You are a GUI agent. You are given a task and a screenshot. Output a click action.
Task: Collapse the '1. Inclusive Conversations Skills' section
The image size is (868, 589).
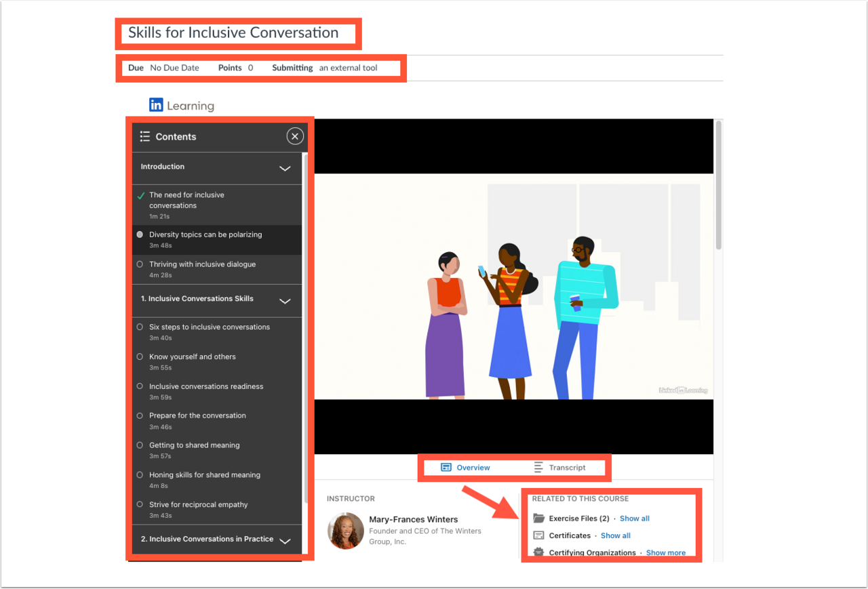click(x=285, y=300)
